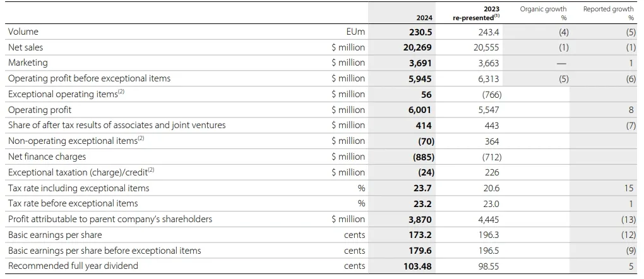Select the Share of after tax results label
The height and width of the screenshot is (279, 644).
[117, 125]
